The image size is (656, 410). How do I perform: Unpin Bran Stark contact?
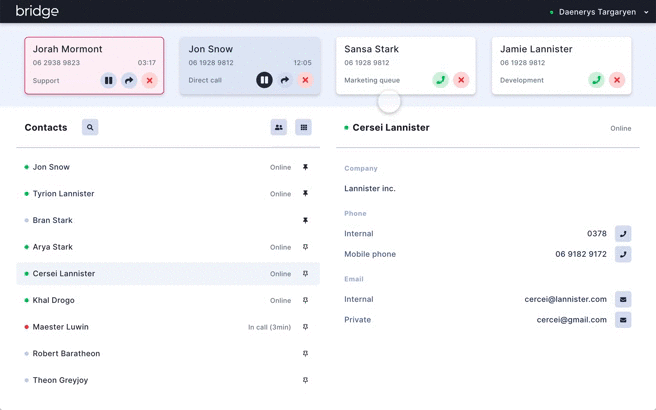(305, 220)
